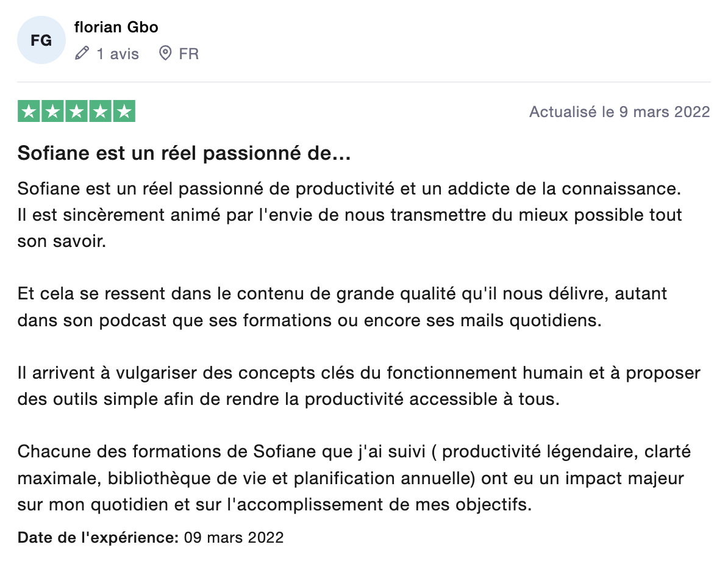This screenshot has height=561, width=728.
Task: Click the pencil icon beside review count
Action: pos(82,54)
